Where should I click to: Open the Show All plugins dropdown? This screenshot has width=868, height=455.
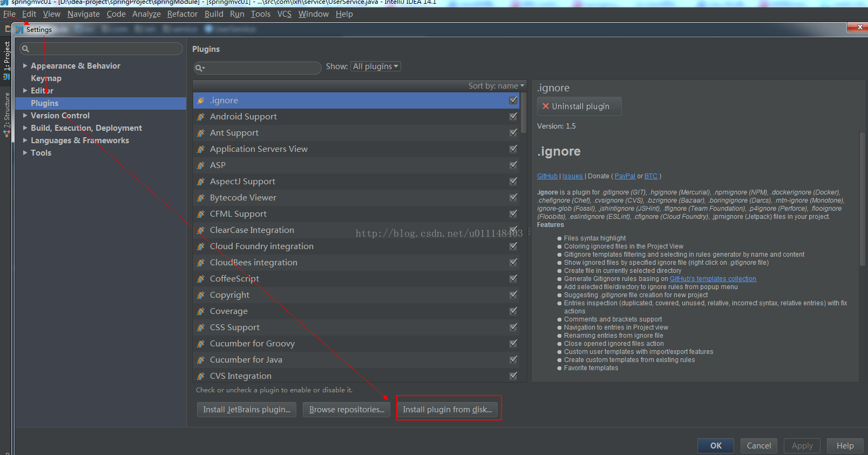(x=376, y=66)
